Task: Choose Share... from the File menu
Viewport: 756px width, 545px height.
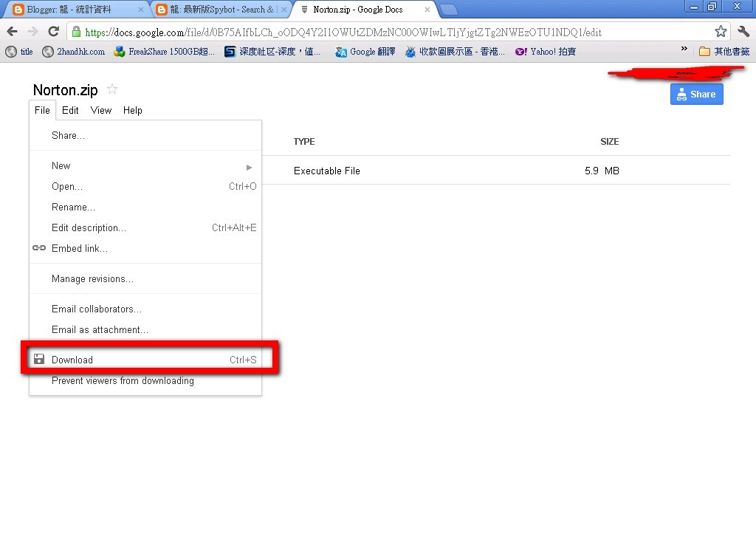Action: pos(145,136)
